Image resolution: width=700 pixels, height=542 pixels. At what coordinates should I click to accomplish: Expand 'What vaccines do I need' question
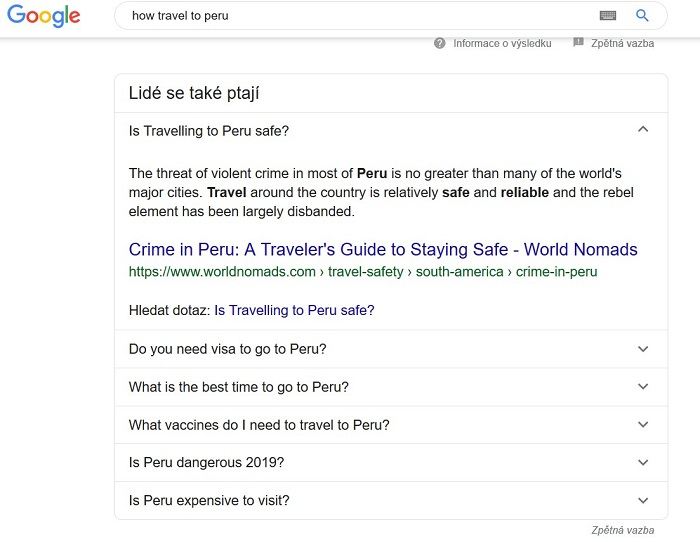643,425
